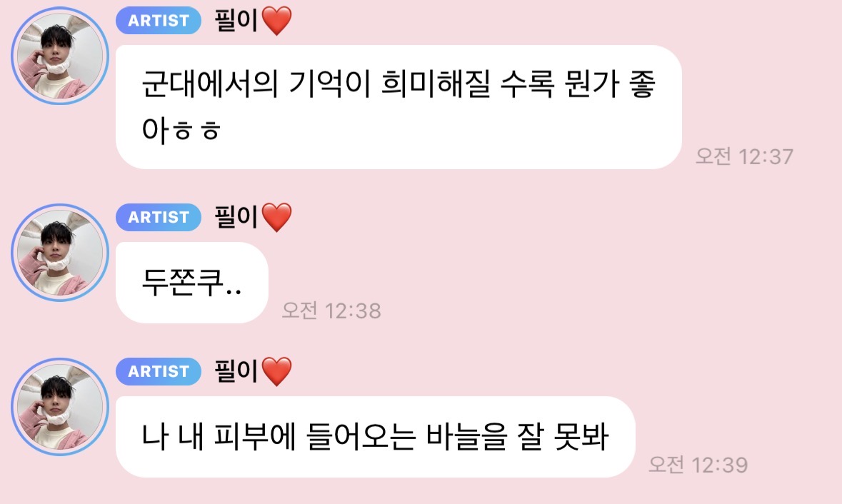Tap the avatar next to the 두쫀쿠 message
This screenshot has width=842, height=504.
pos(60,252)
